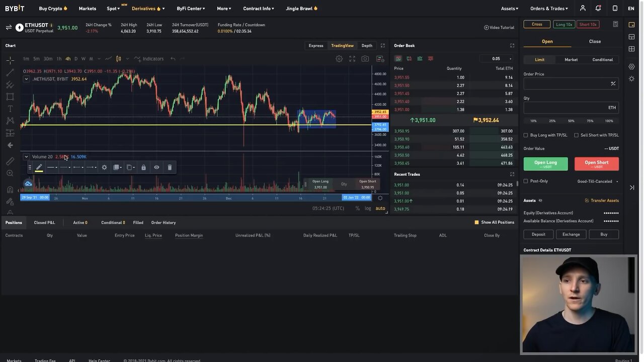Toggle magnet mode in drawing toolbar
The image size is (644, 362).
[x=10, y=190]
